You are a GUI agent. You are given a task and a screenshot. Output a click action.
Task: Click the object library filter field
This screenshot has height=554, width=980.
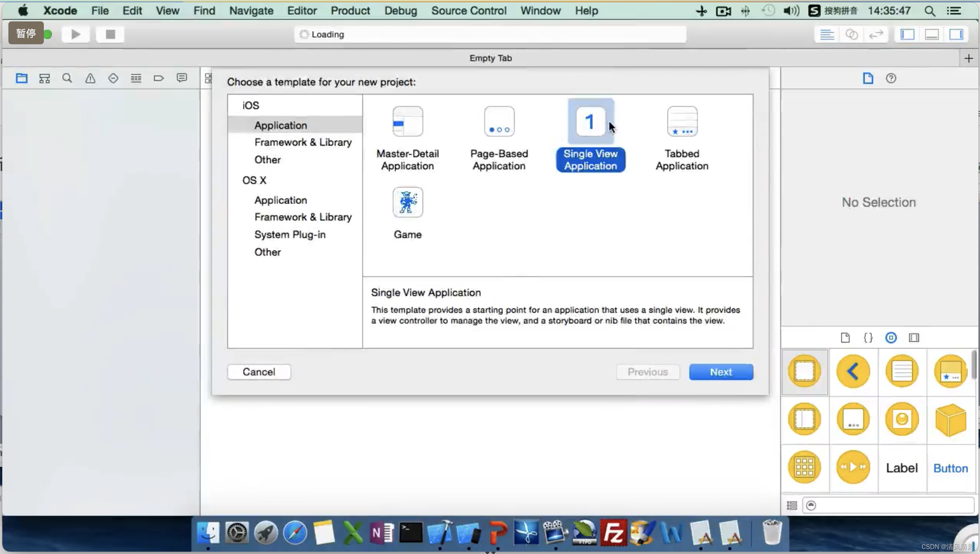coord(888,506)
